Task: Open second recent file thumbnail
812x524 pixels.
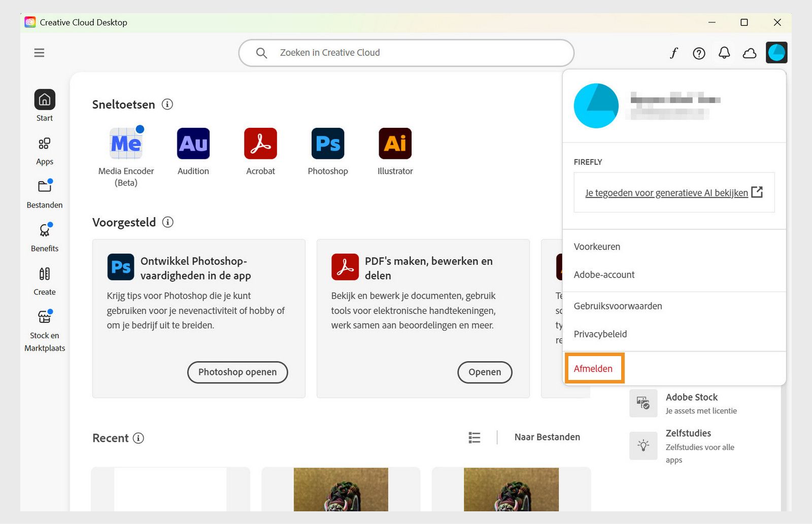Action: [x=341, y=490]
